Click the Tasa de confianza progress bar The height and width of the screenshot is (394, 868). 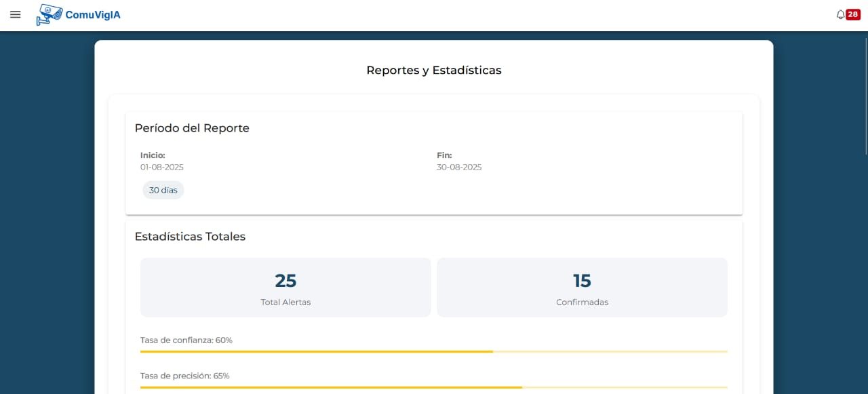coord(433,352)
